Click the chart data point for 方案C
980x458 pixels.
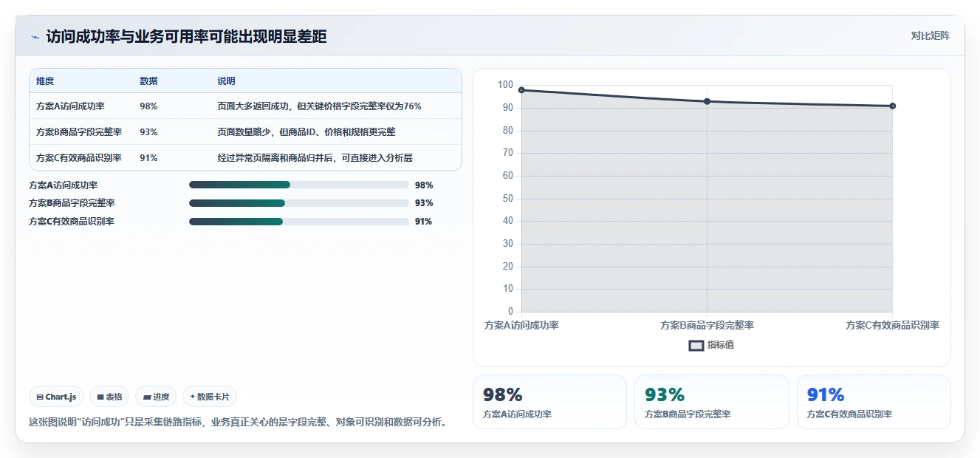pos(893,106)
